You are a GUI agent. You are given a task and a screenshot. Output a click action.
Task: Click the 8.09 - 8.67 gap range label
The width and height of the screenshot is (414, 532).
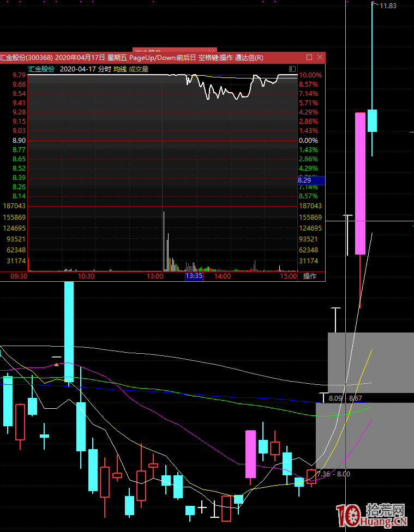[x=345, y=398]
